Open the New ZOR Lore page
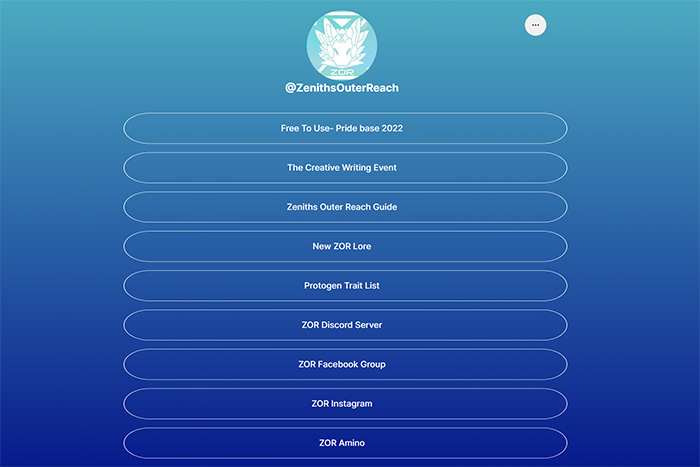This screenshot has height=467, width=700. (x=345, y=246)
